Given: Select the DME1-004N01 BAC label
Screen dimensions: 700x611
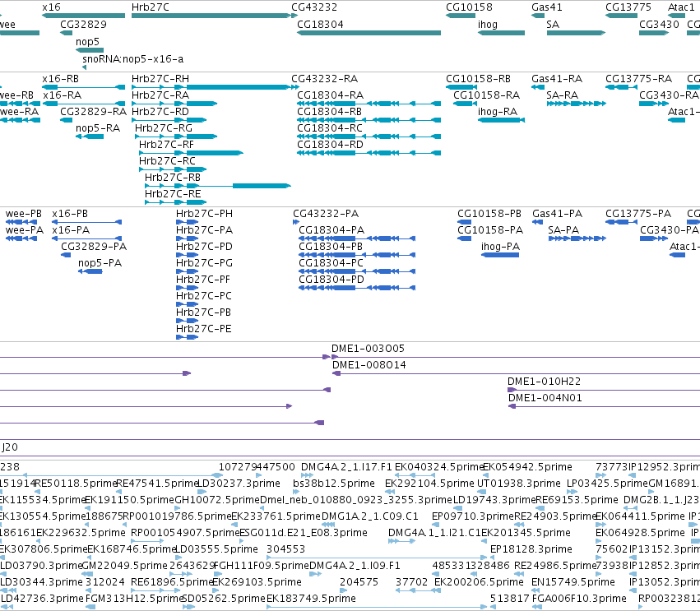Looking at the screenshot, I should tap(545, 398).
